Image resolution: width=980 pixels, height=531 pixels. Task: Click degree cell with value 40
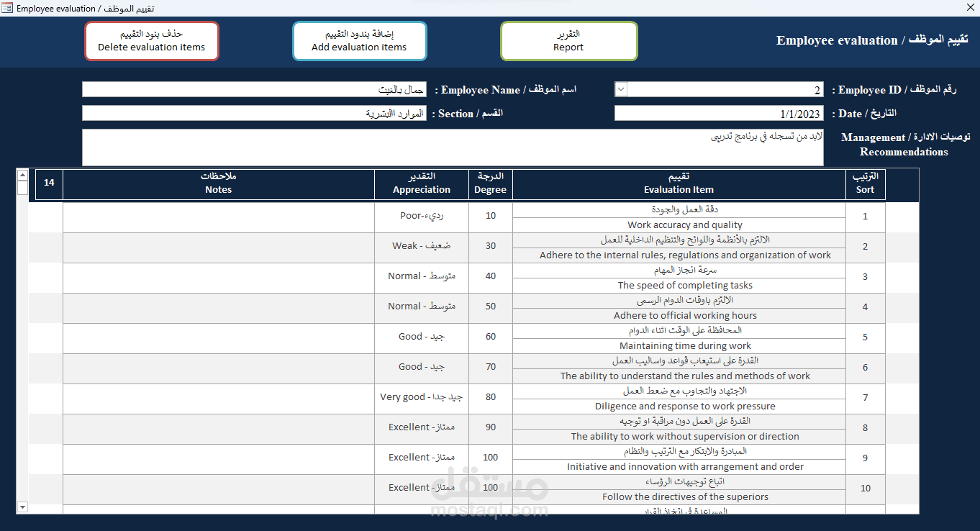pos(491,276)
